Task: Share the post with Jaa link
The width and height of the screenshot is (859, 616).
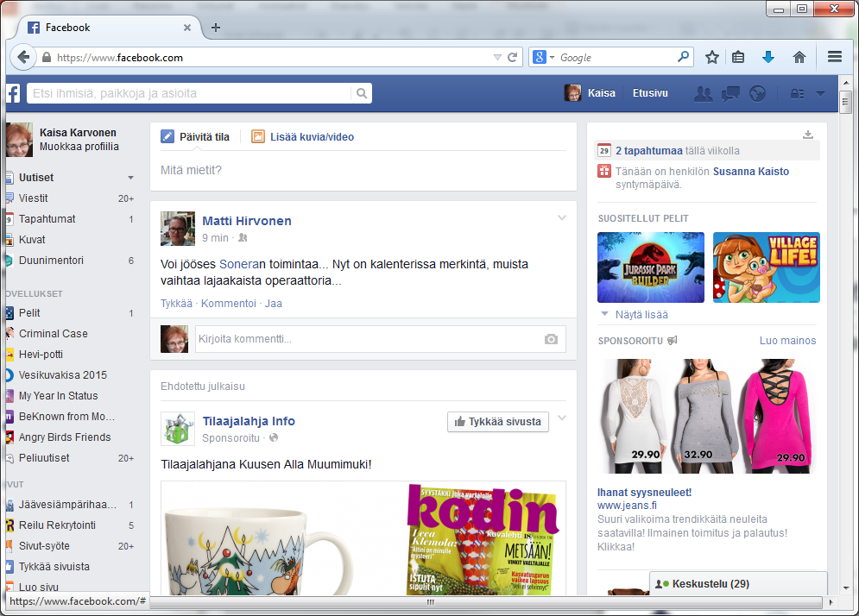Action: pos(274,304)
